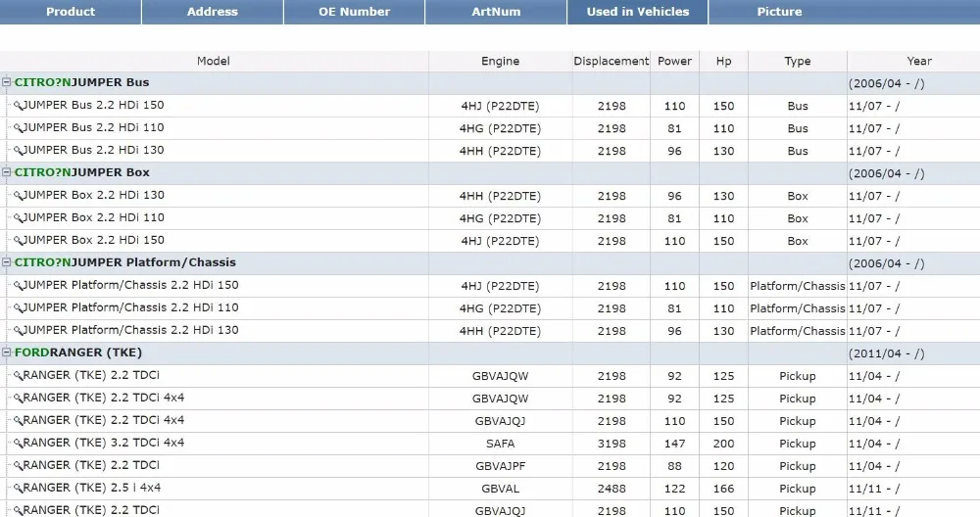
Task: Collapse the FORD RANGER (TKE) group
Action: tap(6, 352)
